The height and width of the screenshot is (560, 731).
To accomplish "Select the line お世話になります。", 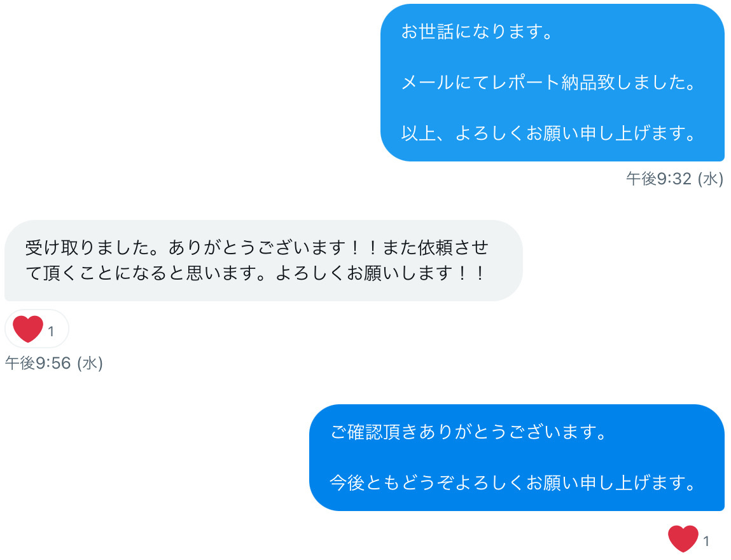I will [477, 32].
